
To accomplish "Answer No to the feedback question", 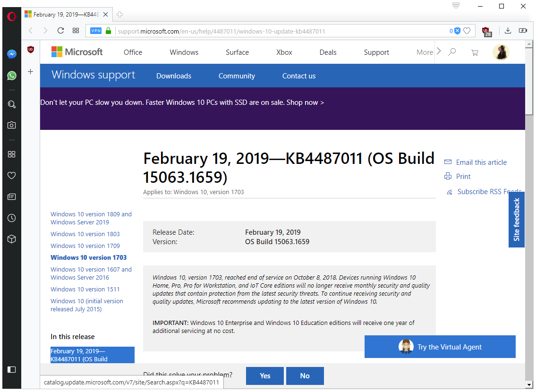I will tap(305, 375).
